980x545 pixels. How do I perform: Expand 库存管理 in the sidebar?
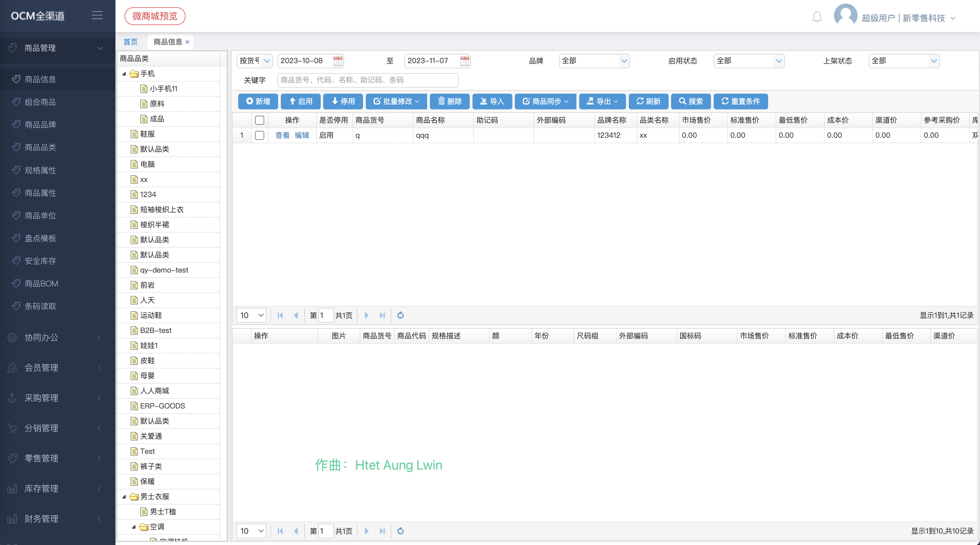[57, 488]
